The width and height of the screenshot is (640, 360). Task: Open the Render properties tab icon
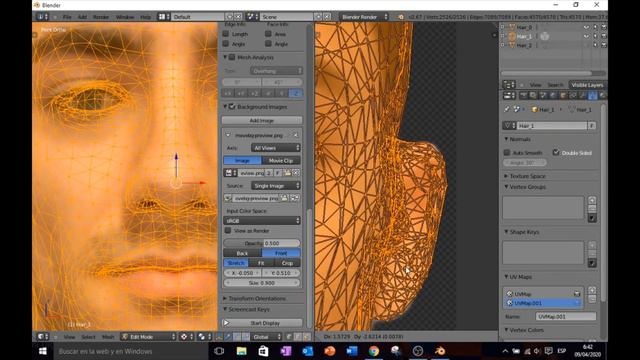(523, 96)
